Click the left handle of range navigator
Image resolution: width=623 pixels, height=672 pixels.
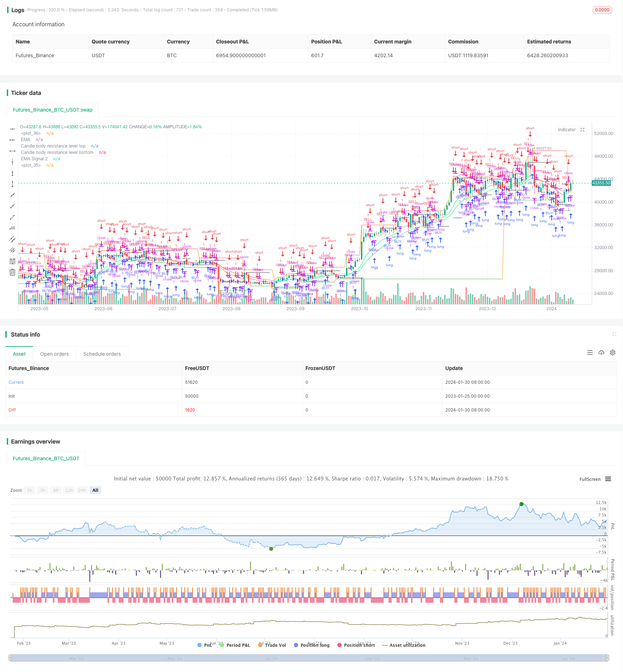(10, 658)
